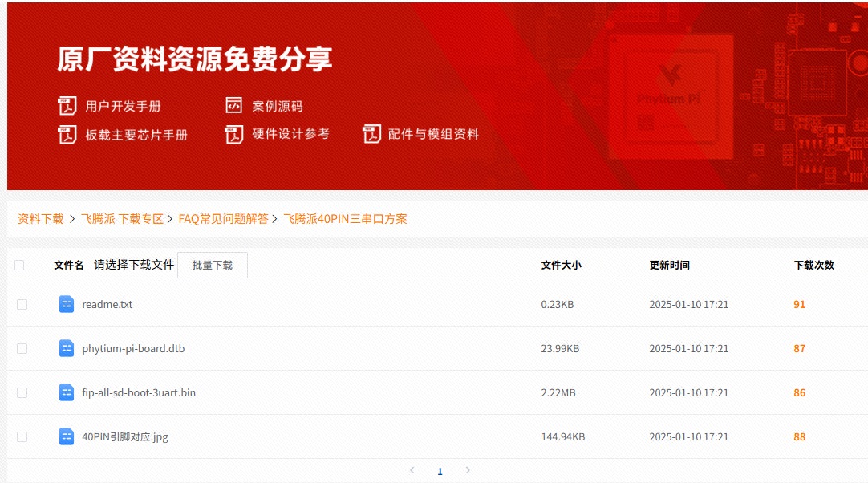Click the 飞腾派40PIN三串口方案 breadcrumb
Screen dimensions: 868x483
pos(346,219)
